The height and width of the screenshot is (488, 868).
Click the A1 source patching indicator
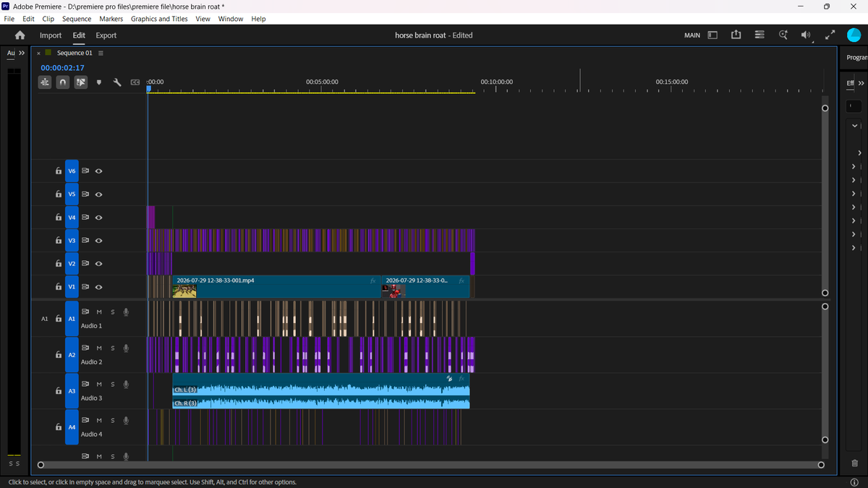point(44,319)
